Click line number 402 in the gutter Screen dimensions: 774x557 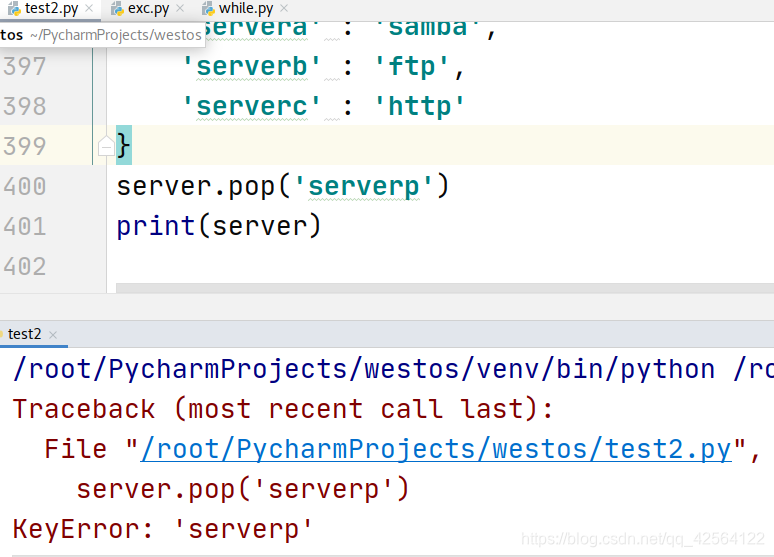[x=25, y=266]
